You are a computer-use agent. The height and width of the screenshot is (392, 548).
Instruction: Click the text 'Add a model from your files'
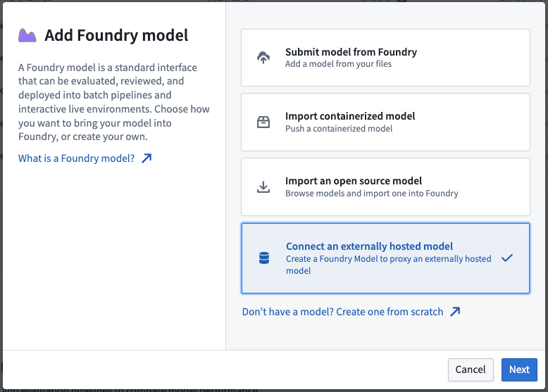tap(338, 64)
